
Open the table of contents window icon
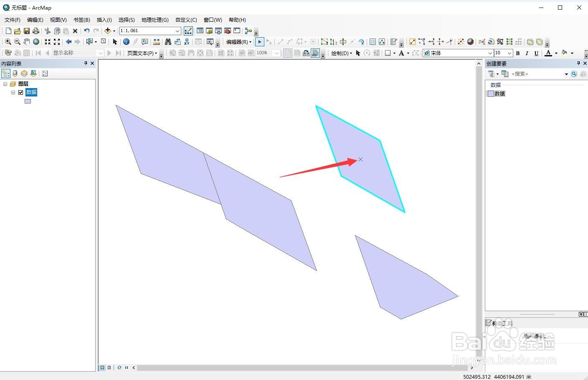(x=200, y=31)
